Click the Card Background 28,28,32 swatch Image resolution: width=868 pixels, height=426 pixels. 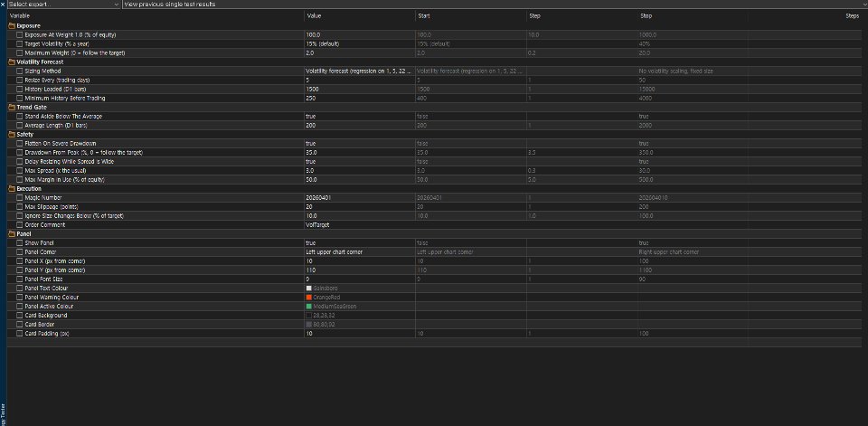point(309,316)
